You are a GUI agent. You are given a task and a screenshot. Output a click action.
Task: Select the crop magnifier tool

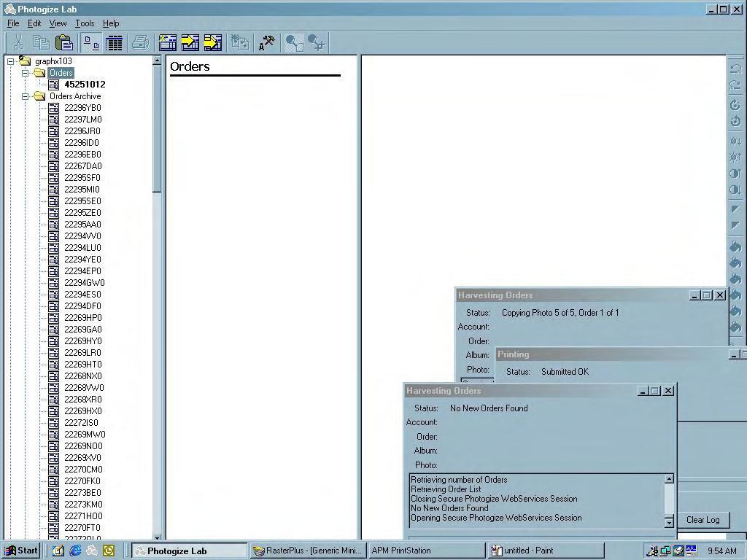click(317, 43)
